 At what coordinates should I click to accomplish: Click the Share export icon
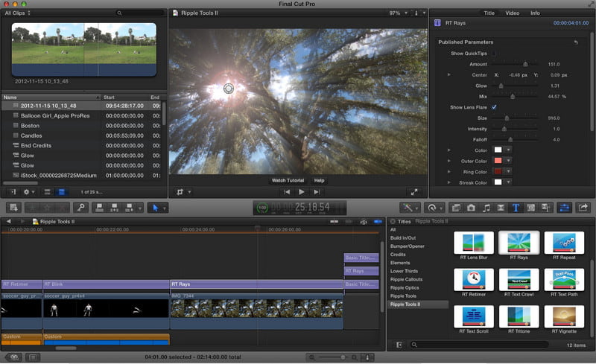click(583, 208)
